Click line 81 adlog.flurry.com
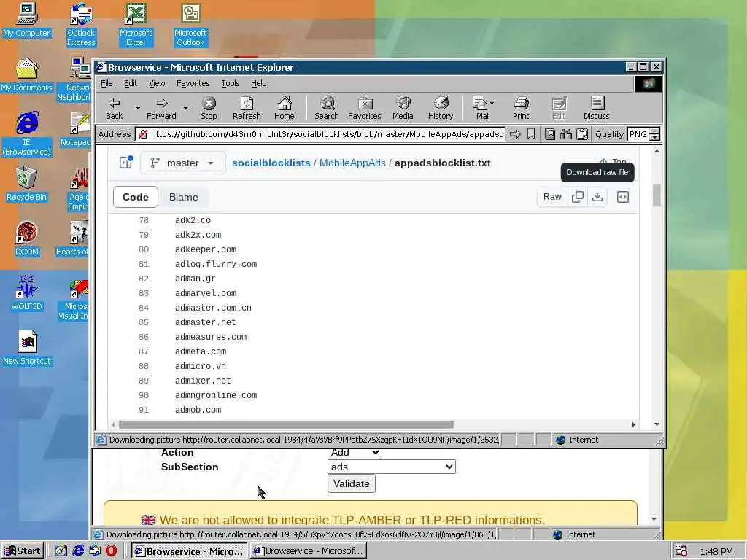This screenshot has width=747, height=560. pyautogui.click(x=216, y=264)
